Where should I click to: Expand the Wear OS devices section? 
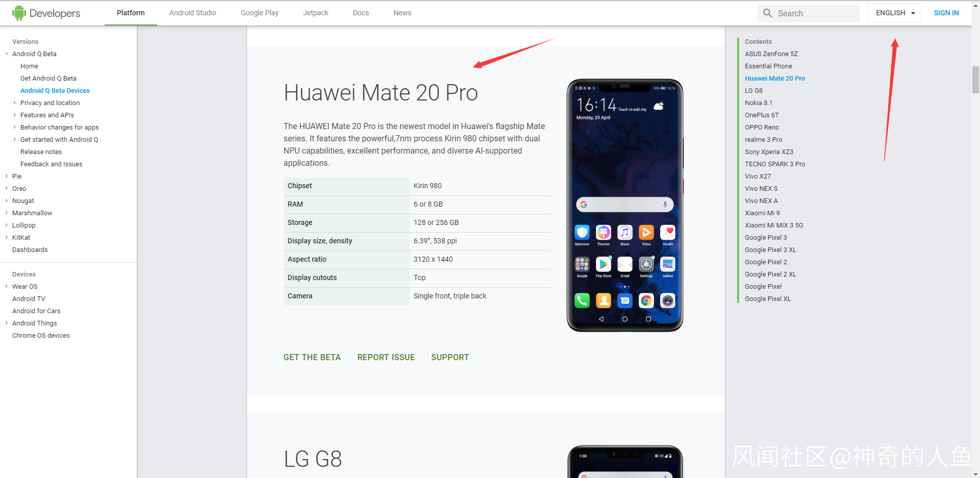(7, 286)
